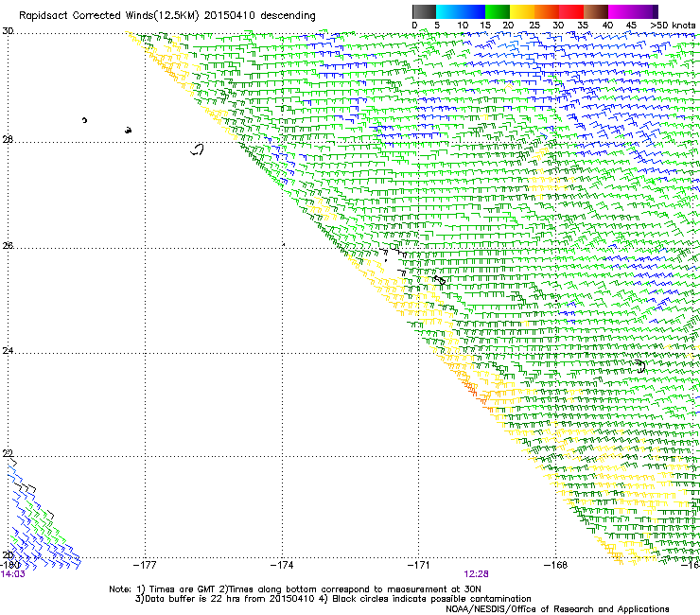Click the legend tick label '40'
The image size is (700, 615).
(607, 25)
